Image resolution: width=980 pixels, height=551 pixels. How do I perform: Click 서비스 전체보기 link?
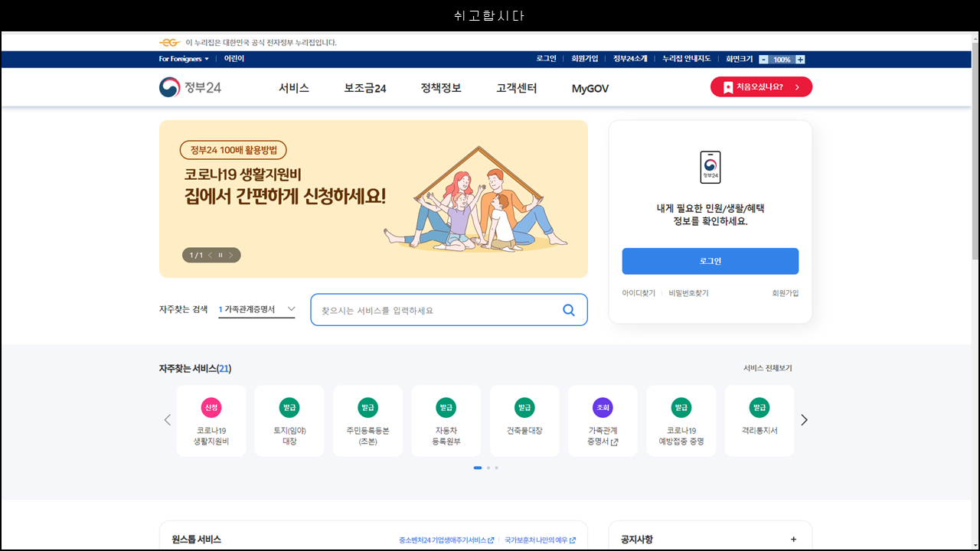(768, 368)
